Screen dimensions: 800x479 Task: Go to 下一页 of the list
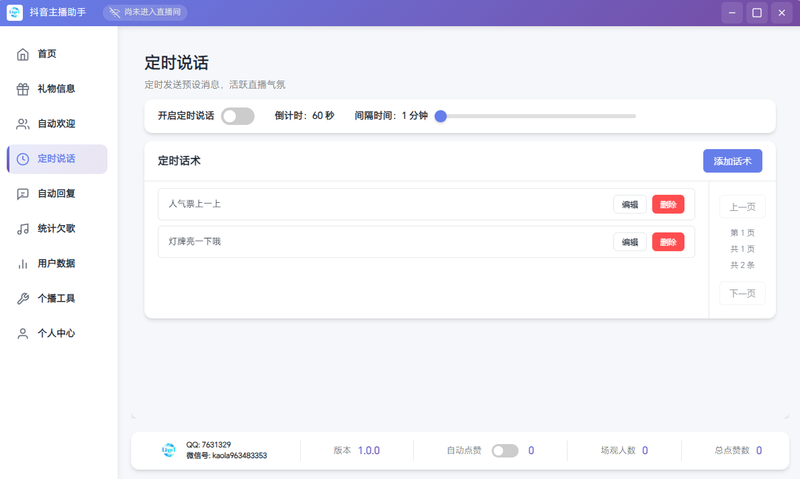coord(742,293)
